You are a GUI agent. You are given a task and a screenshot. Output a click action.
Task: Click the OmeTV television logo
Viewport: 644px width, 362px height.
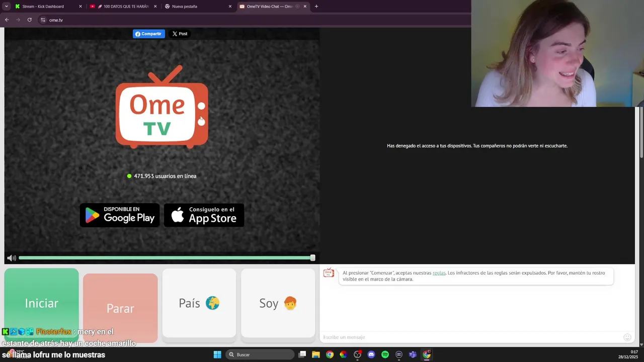coord(162,107)
